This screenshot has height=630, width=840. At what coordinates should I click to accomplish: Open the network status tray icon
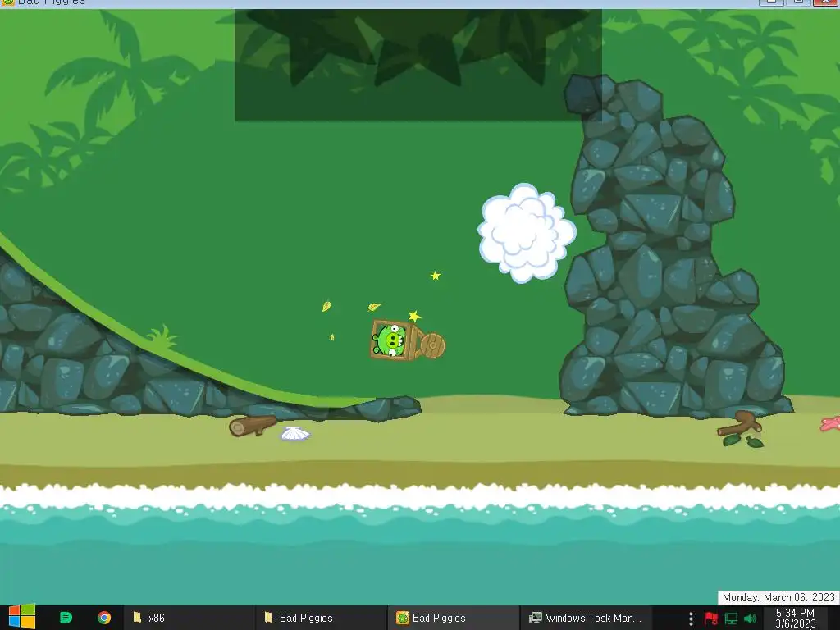click(731, 619)
